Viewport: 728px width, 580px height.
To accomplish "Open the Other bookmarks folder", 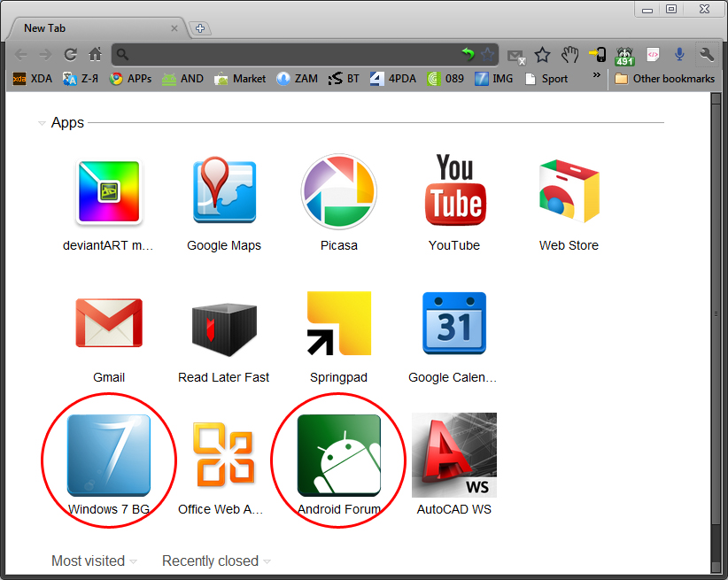I will click(664, 79).
